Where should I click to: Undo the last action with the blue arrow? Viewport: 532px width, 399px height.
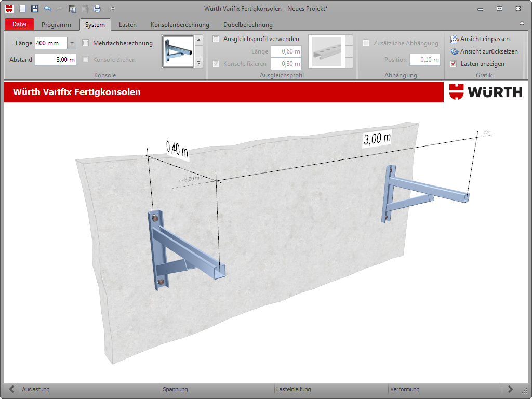click(x=47, y=8)
